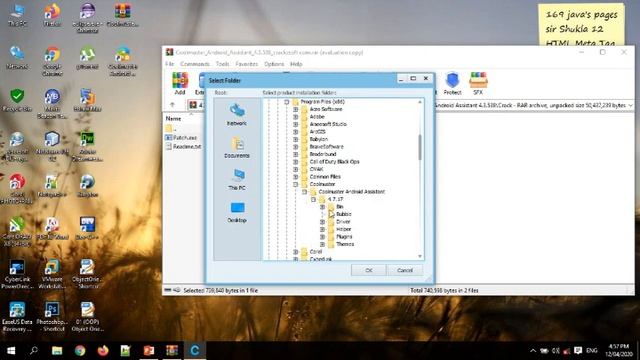
Task: Open File menu in WinRAR
Action: point(169,64)
